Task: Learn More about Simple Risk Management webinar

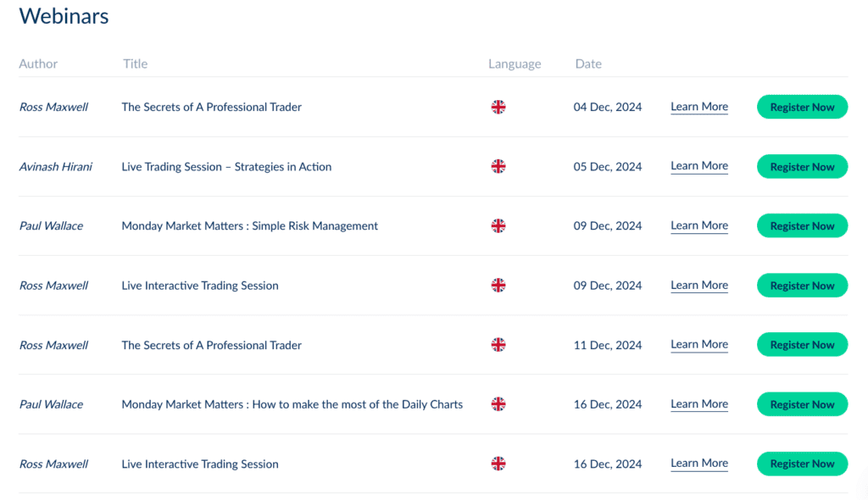Action: tap(699, 226)
